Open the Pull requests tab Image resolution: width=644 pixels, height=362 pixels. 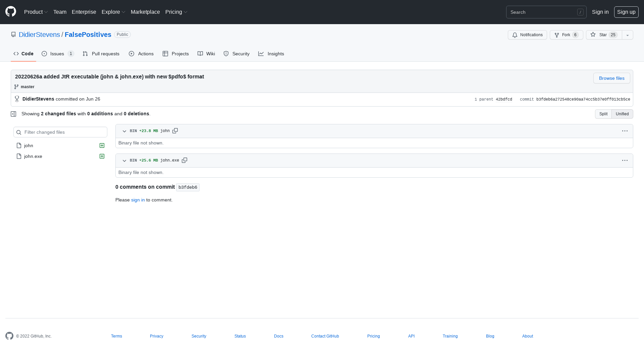tap(101, 54)
